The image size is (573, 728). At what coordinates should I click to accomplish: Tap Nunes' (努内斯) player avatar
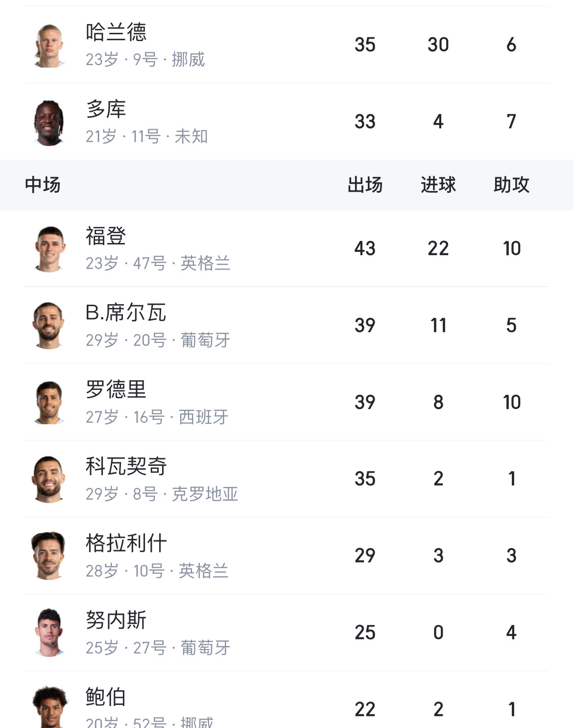49,633
